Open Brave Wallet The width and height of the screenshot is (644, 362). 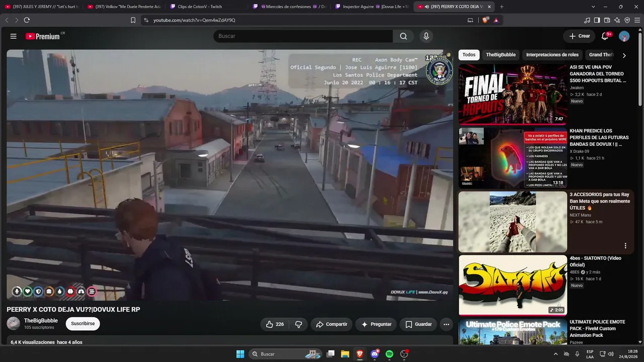pos(607,20)
